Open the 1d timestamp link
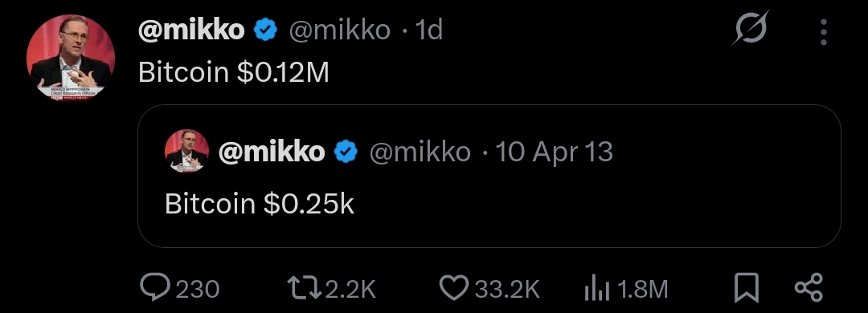This screenshot has width=868, height=313. 429,30
